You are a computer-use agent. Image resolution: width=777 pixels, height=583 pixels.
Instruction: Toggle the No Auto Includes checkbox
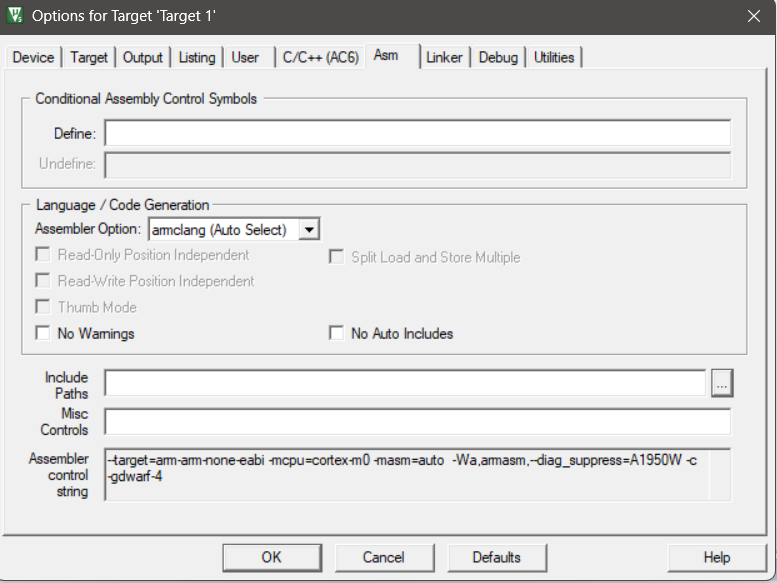[x=337, y=334]
